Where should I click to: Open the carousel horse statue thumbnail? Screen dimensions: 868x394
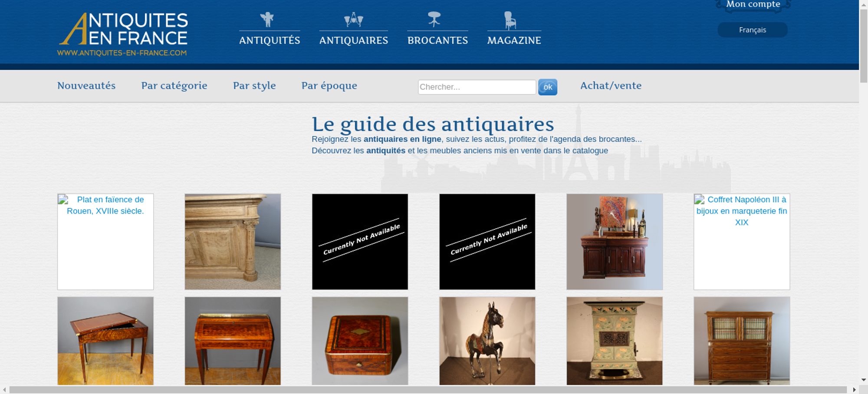click(487, 341)
